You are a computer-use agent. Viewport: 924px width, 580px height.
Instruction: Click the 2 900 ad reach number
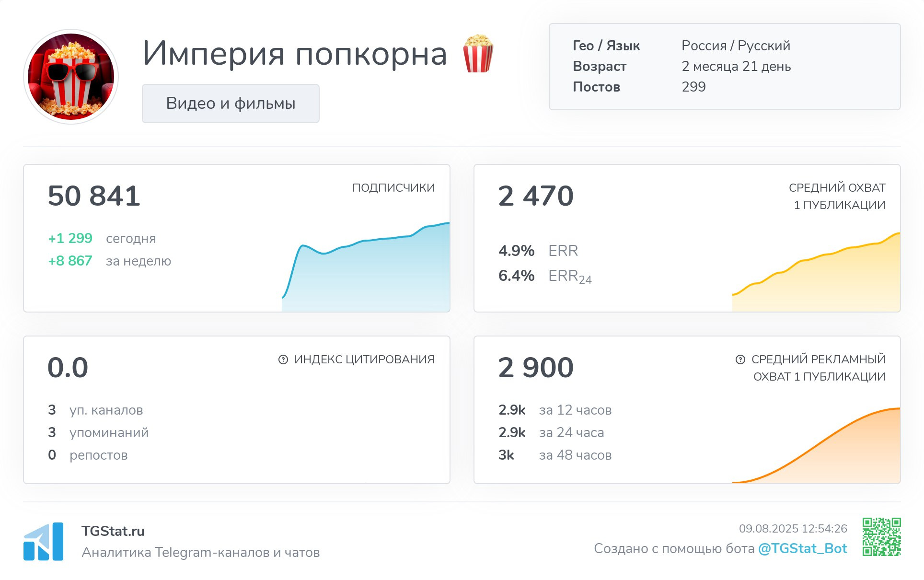click(x=535, y=368)
